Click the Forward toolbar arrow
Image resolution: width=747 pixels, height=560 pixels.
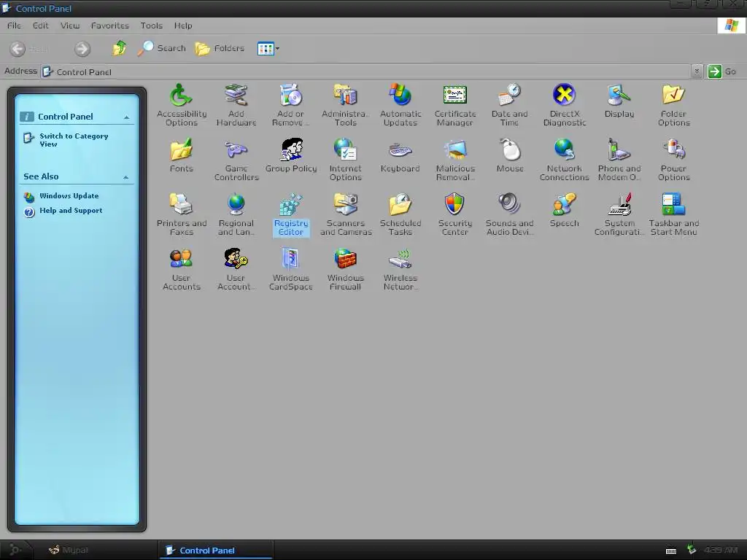[82, 49]
